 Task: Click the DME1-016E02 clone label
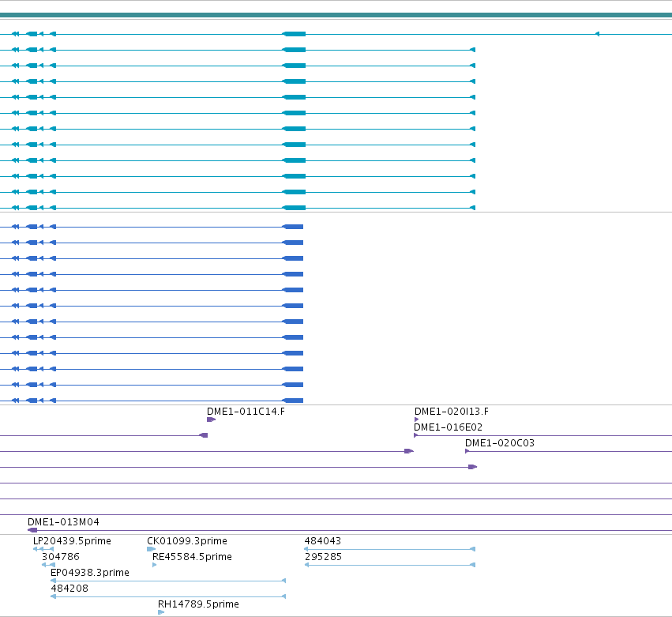(x=448, y=427)
